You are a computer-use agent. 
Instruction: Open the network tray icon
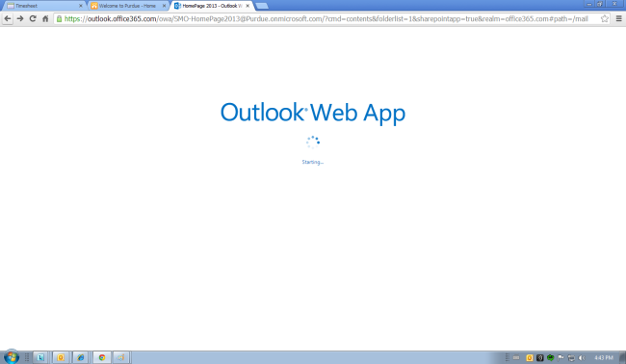coord(571,357)
